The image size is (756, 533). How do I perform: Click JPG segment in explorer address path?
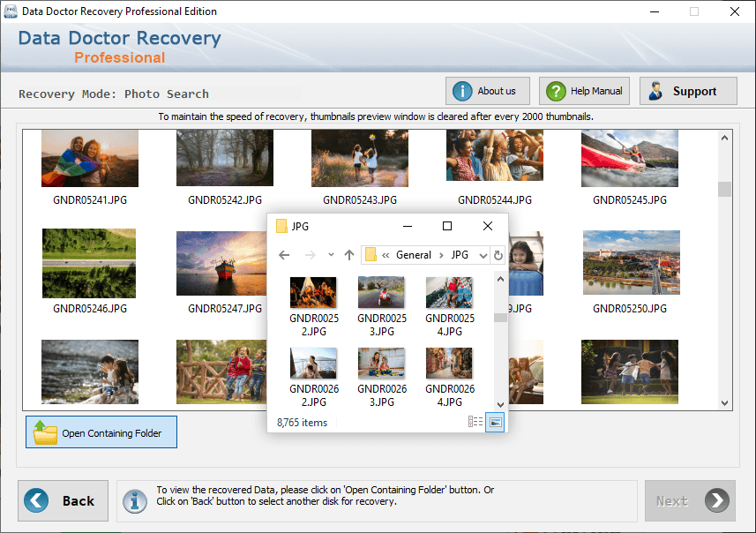click(x=460, y=255)
